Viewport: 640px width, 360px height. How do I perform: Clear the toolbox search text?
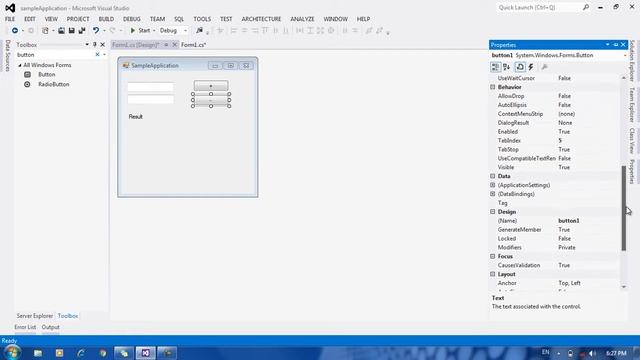pyautogui.click(x=98, y=55)
